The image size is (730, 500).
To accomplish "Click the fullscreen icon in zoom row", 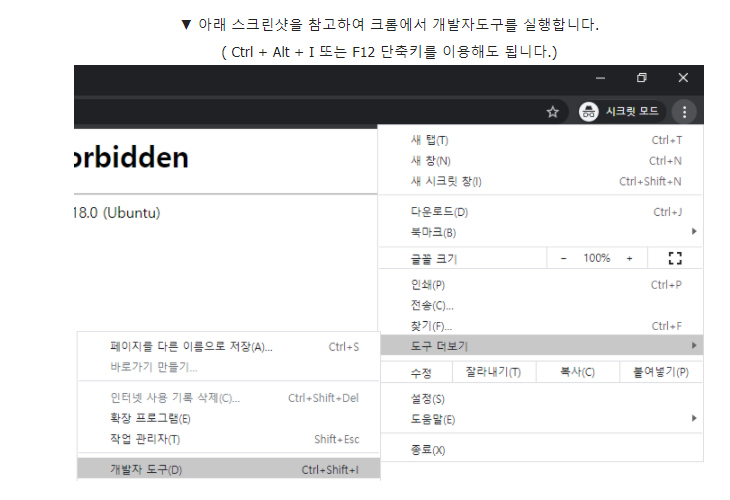I will (x=675, y=258).
